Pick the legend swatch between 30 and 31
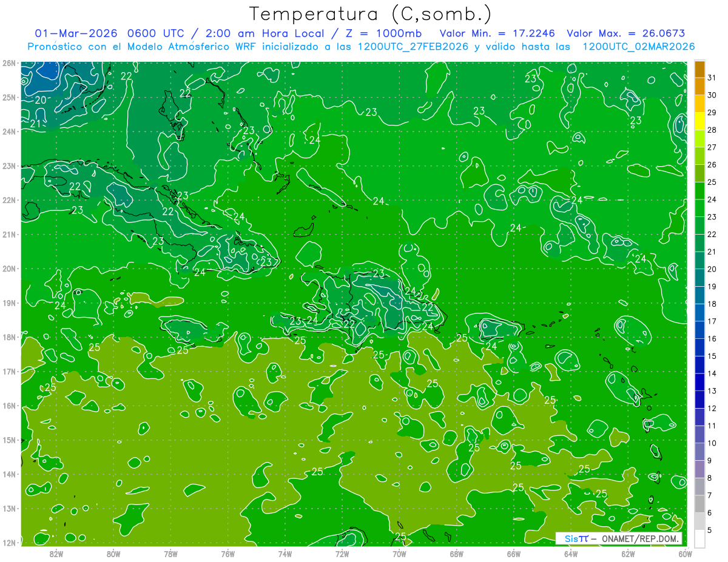728x562 pixels. [699, 86]
